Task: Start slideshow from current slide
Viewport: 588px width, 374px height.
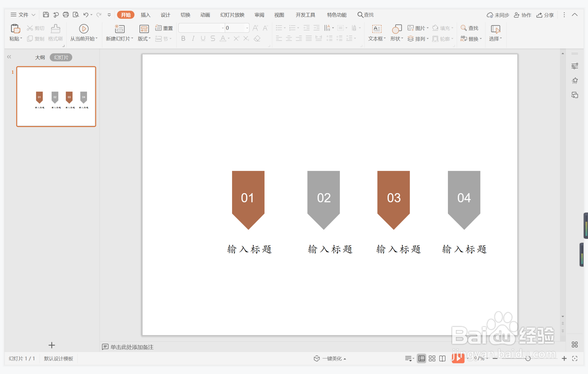Action: pos(84,29)
